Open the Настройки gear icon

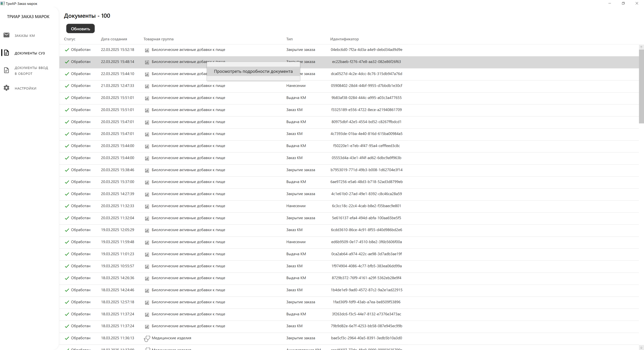[7, 88]
